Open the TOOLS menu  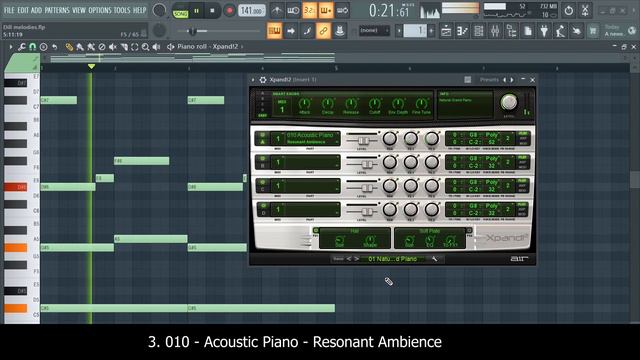(122, 10)
